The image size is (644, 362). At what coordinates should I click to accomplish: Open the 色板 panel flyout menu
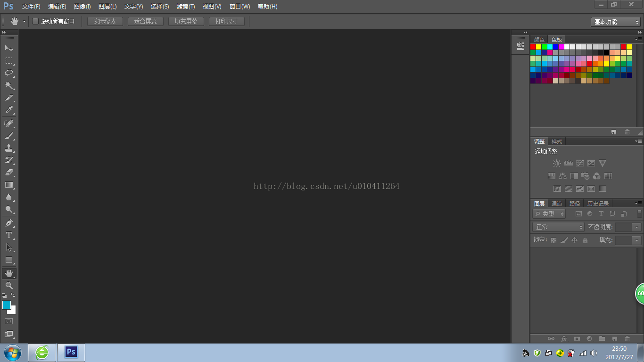pyautogui.click(x=638, y=40)
